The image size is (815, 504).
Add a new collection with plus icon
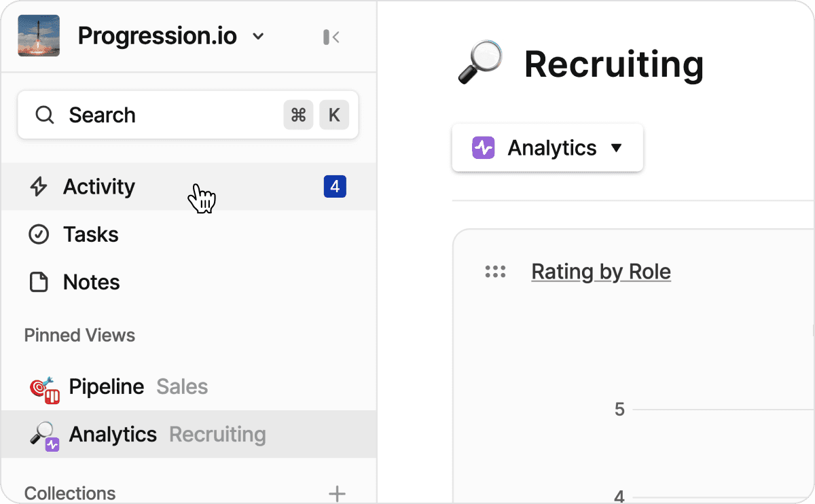337,493
